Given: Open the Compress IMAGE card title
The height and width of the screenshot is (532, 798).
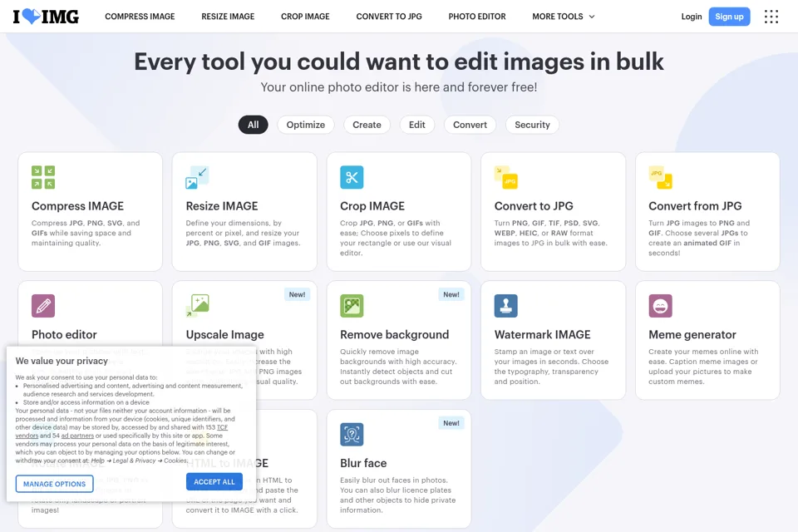Looking at the screenshot, I should [77, 206].
